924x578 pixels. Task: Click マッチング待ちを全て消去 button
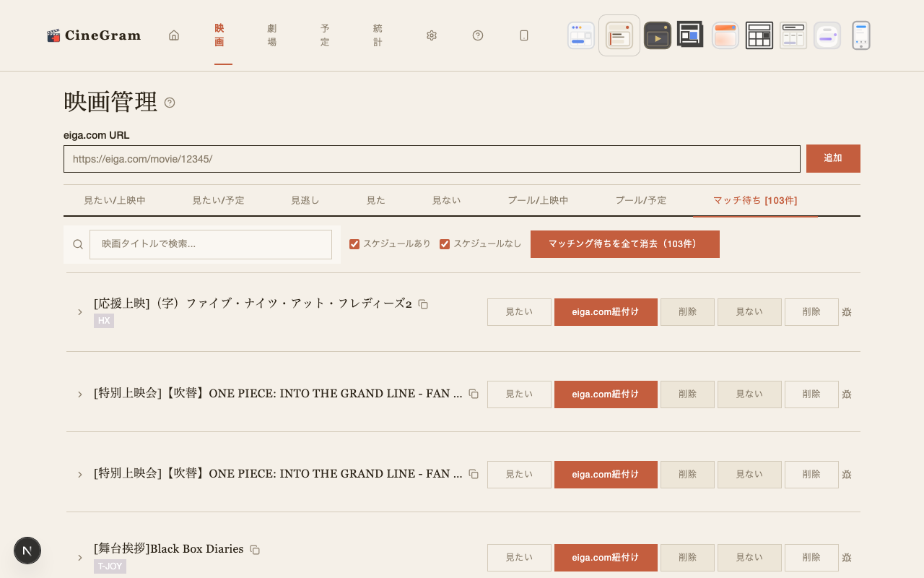(624, 244)
